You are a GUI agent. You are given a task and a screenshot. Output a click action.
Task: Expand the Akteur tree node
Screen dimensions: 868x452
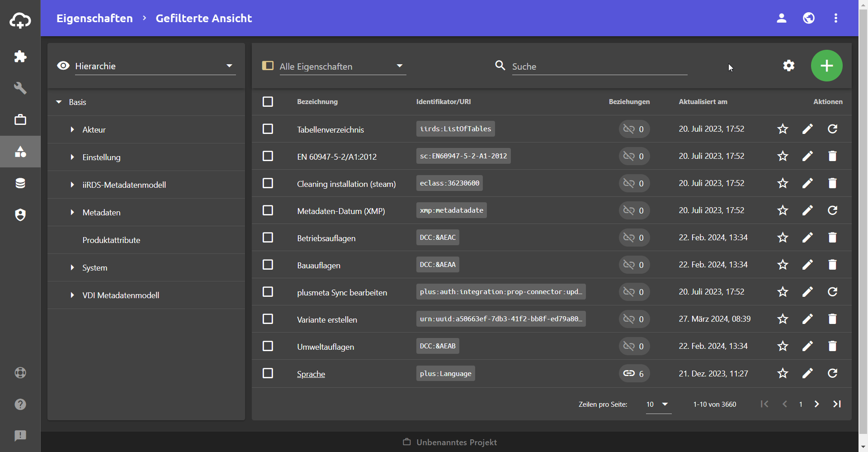(x=72, y=130)
